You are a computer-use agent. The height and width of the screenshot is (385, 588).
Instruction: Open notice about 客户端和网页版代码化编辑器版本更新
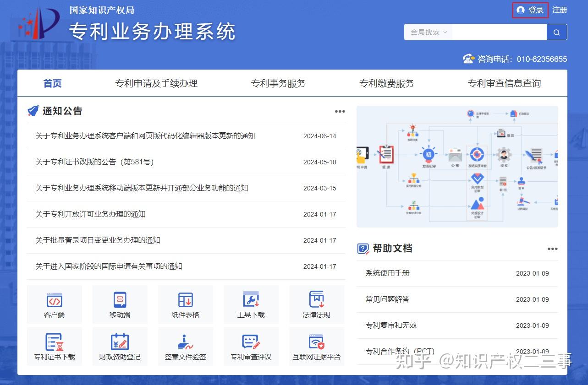click(x=145, y=136)
